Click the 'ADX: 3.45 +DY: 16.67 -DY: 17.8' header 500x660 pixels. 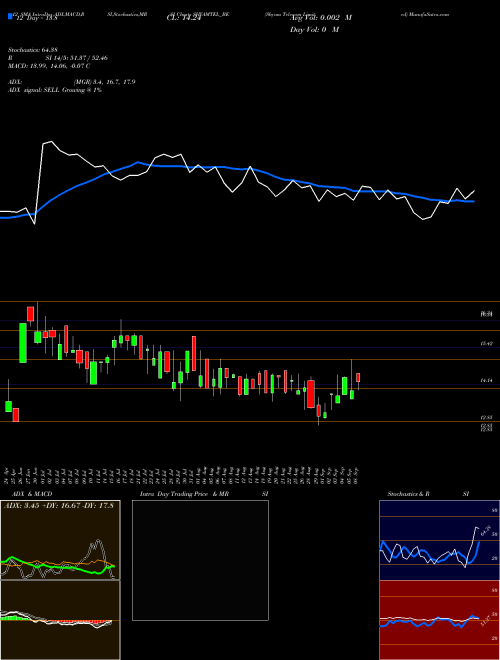click(59, 505)
